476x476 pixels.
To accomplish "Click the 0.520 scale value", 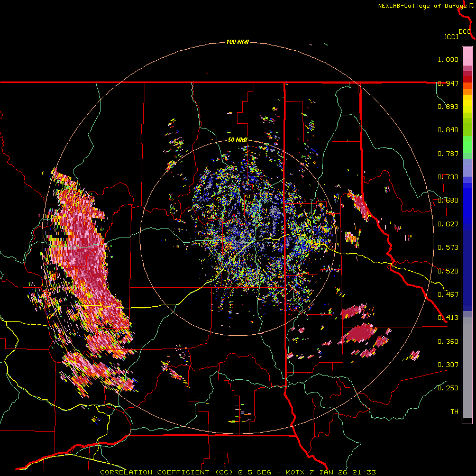I will tap(448, 271).
